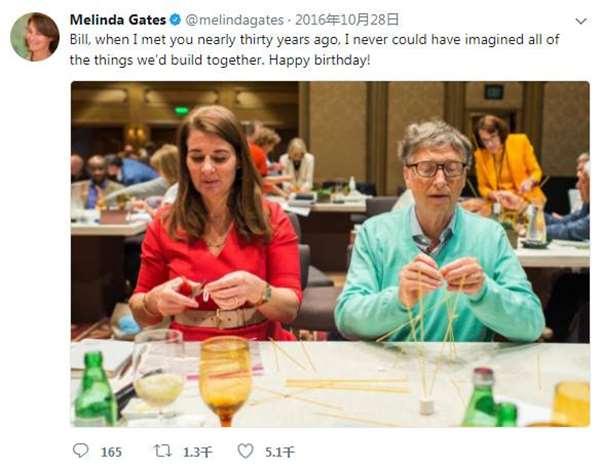Click the green bottle at photo's left
The height and width of the screenshot is (468, 600).
pos(95,388)
